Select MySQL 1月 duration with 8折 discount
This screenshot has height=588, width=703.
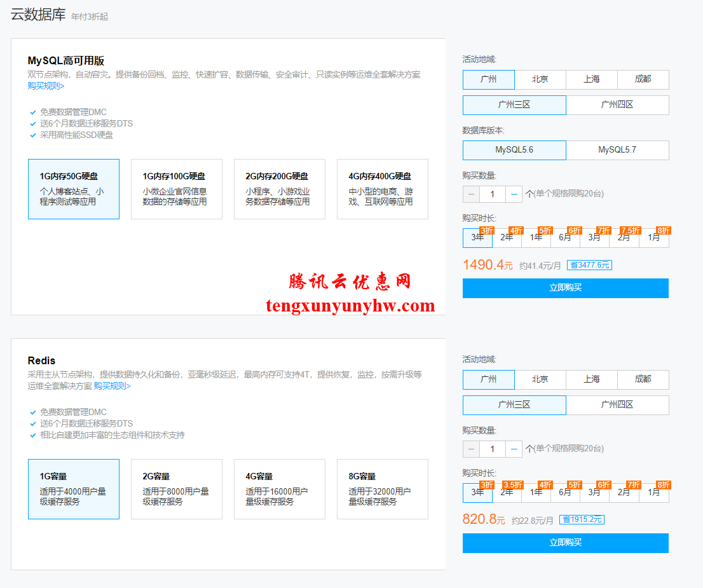pyautogui.click(x=654, y=238)
